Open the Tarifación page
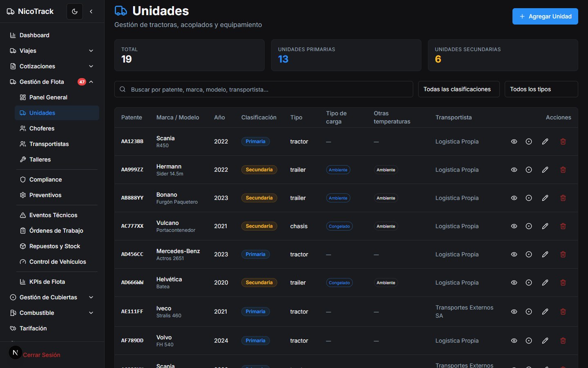The height and width of the screenshot is (368, 588). [x=52, y=328]
